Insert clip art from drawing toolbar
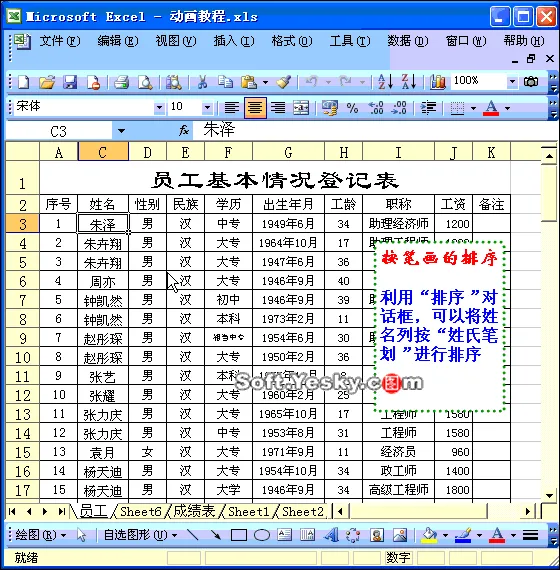Viewport: 560px width, 570px height. tap(377, 535)
